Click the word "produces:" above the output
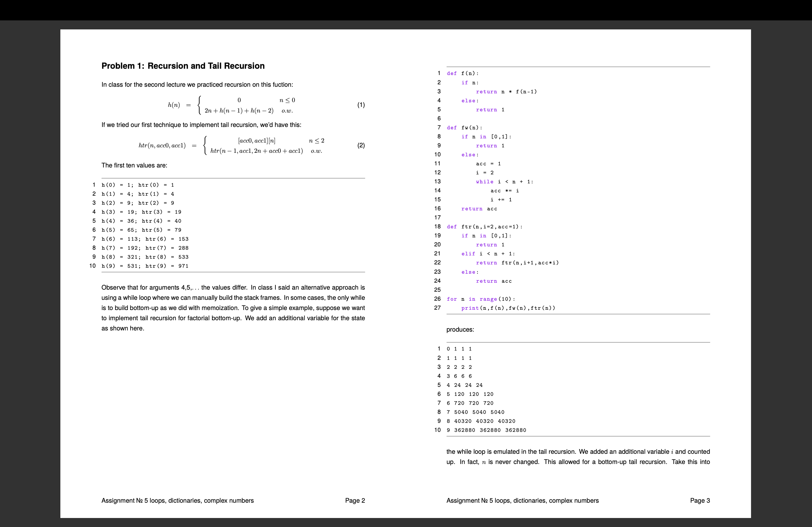 [460, 330]
